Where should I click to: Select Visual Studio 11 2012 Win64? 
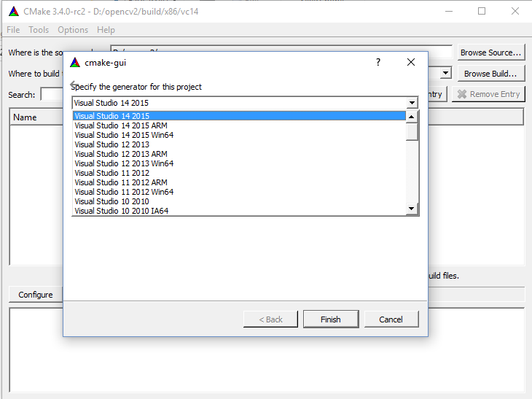239,192
